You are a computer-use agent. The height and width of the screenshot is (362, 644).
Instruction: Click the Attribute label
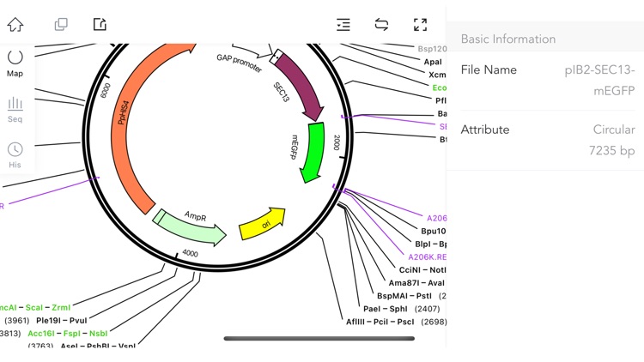[x=485, y=130]
